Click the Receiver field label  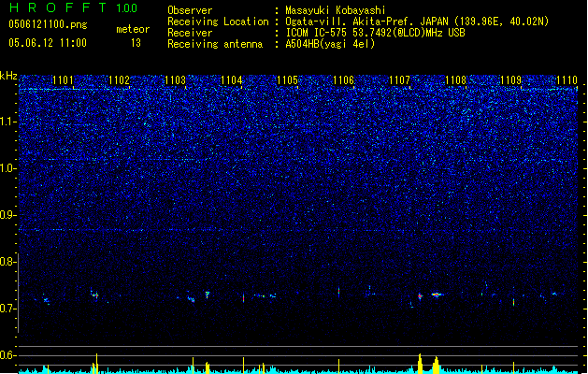point(190,33)
